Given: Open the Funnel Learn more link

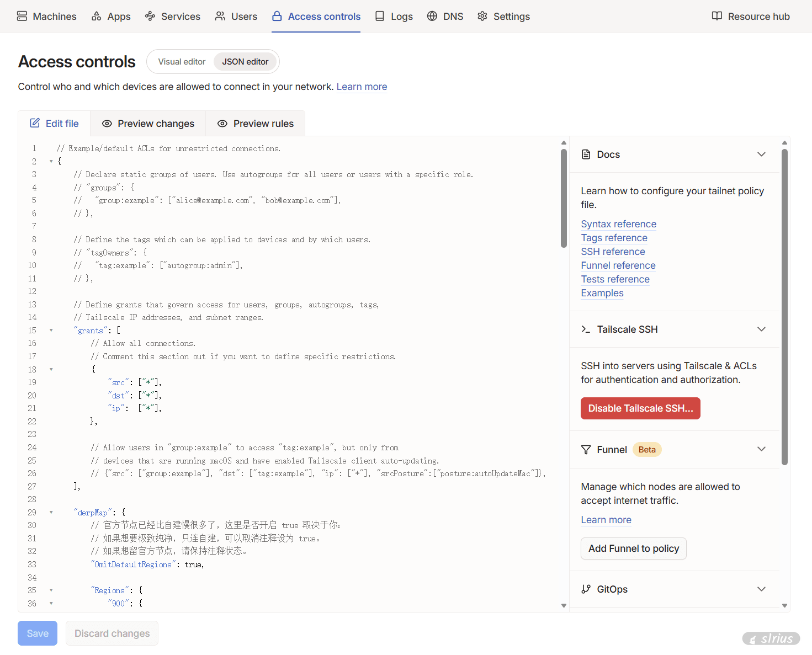Looking at the screenshot, I should [606, 520].
